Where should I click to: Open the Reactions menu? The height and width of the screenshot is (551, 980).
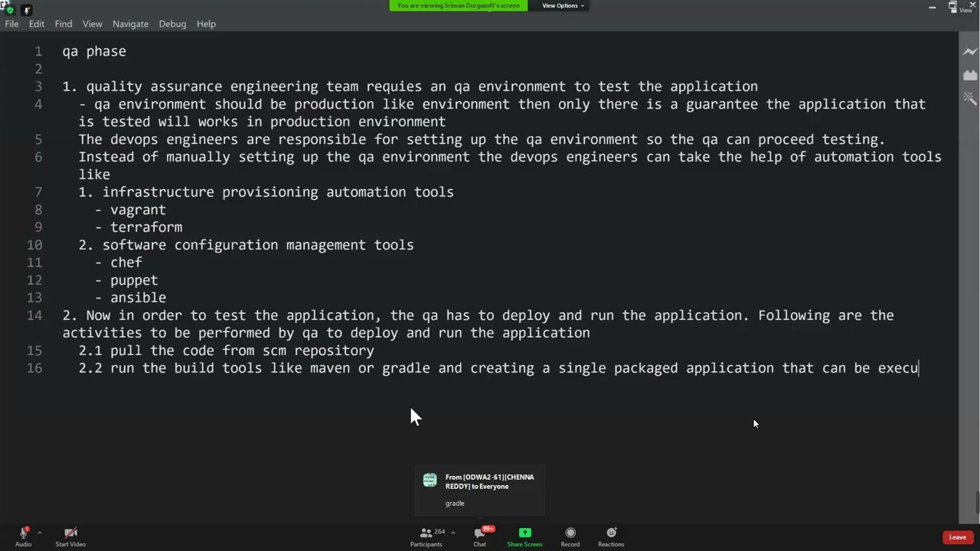tap(611, 536)
